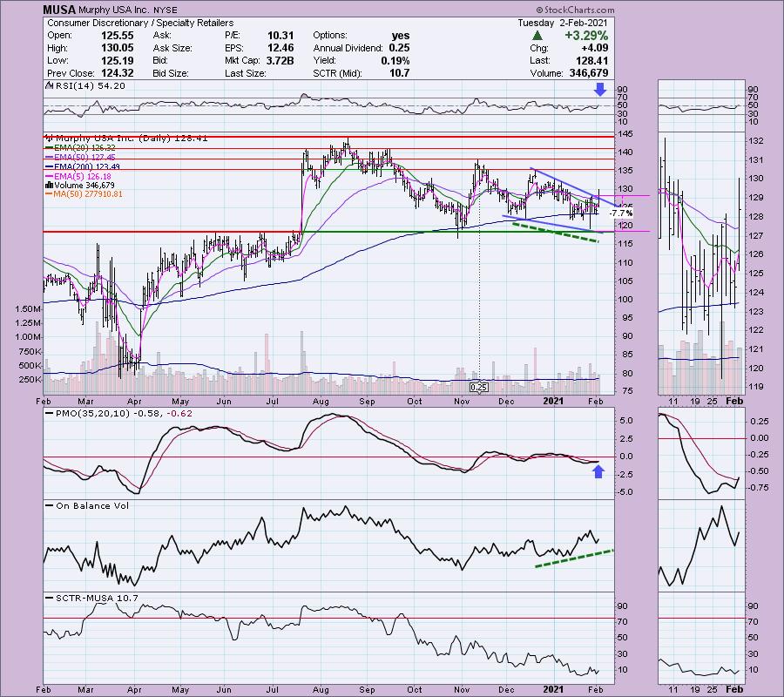This screenshot has width=784, height=697.
Task: Click the Options value yes
Action: pyautogui.click(x=401, y=36)
